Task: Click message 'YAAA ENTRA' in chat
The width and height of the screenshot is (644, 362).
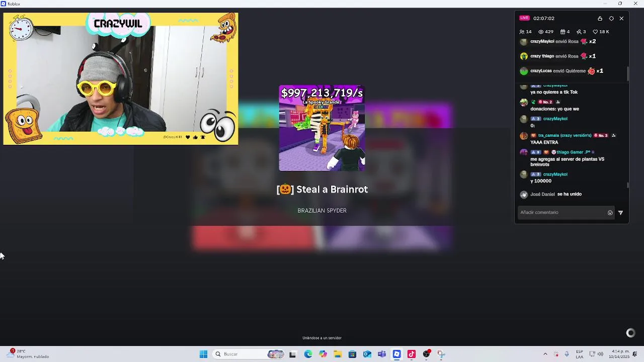Action: (544, 143)
